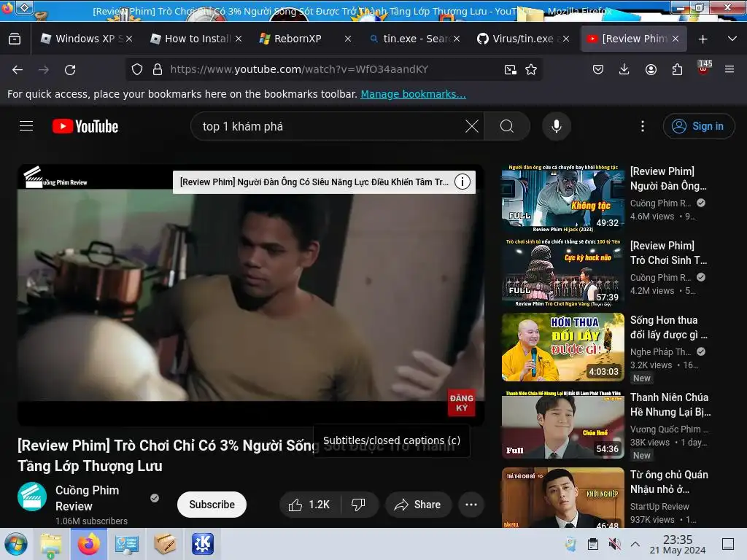The height and width of the screenshot is (560, 747).
Task: Open more actions ellipsis below the video
Action: (x=471, y=505)
